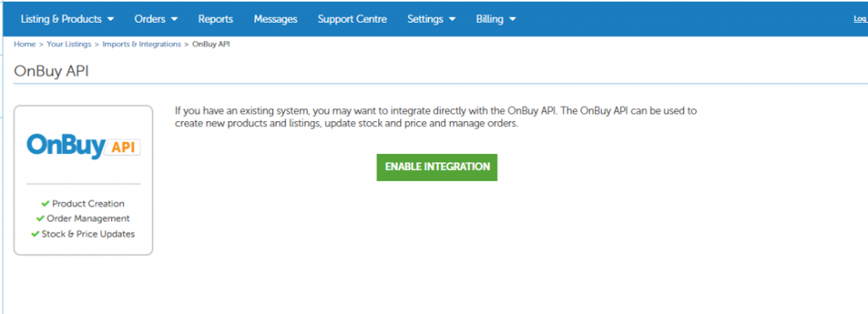868x314 pixels.
Task: Click the Order Management text
Action: [88, 218]
